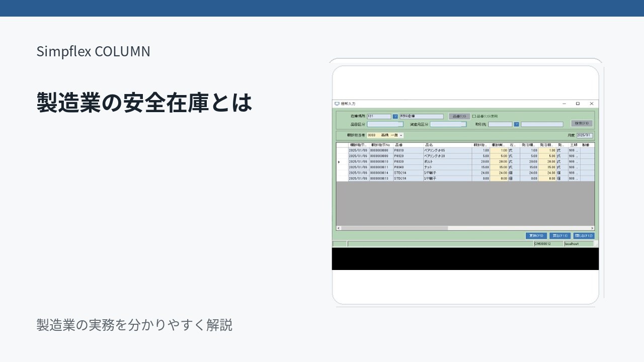Click the blue lookup button beside 在庫場所

[395, 116]
